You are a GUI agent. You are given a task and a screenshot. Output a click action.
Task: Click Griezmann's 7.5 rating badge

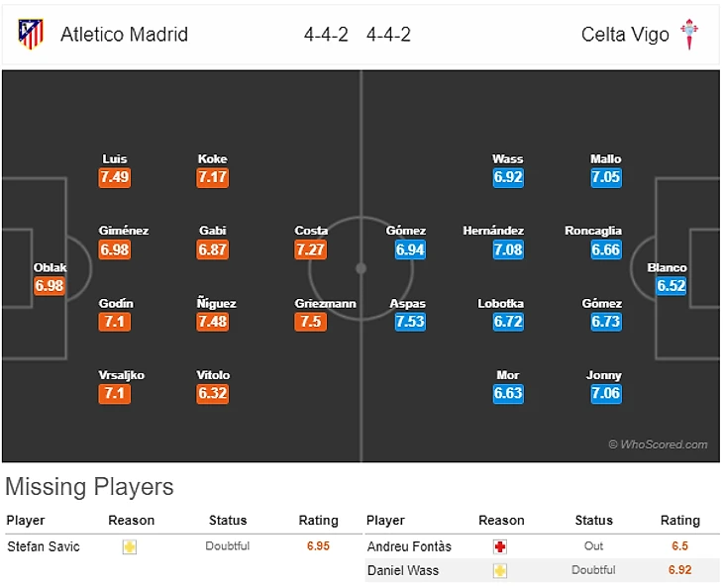coord(311,322)
